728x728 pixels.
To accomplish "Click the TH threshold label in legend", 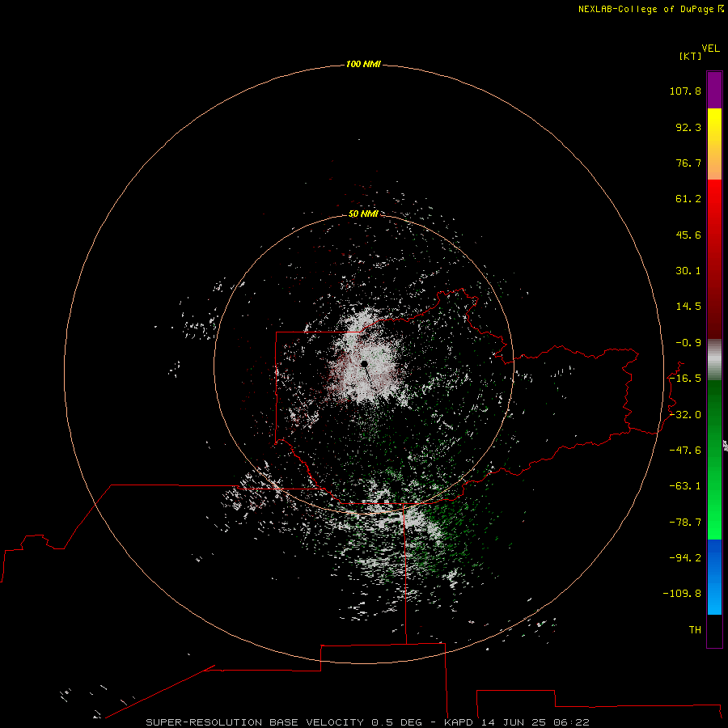I will point(695,630).
